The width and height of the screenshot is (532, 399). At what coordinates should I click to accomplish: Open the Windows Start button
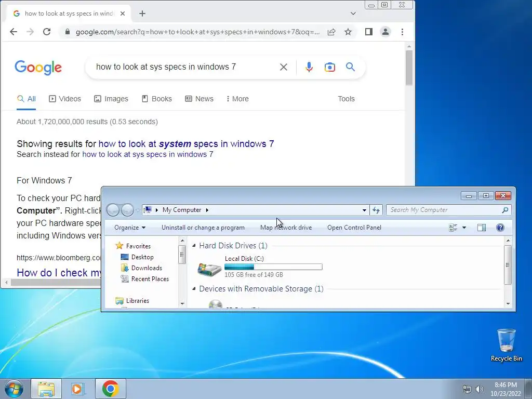pos(14,389)
